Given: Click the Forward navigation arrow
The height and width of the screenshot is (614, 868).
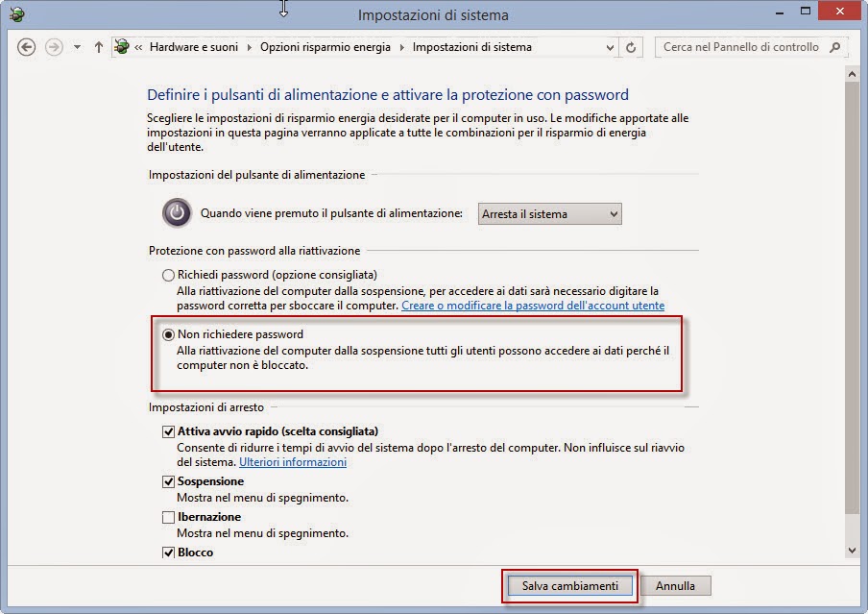Looking at the screenshot, I should (x=54, y=47).
